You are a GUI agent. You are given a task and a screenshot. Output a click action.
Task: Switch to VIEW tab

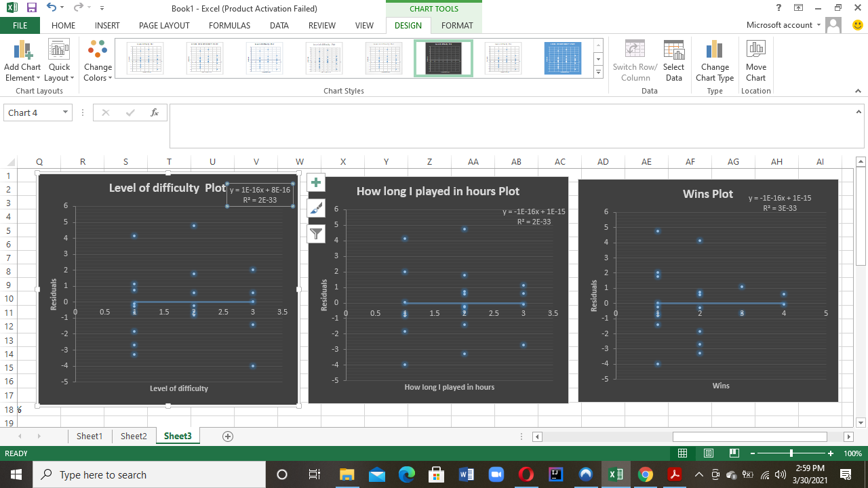[364, 25]
